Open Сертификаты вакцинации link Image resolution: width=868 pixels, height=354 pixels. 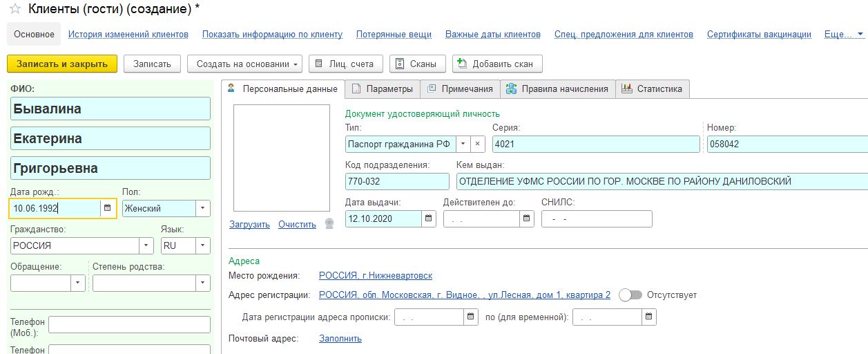click(759, 34)
